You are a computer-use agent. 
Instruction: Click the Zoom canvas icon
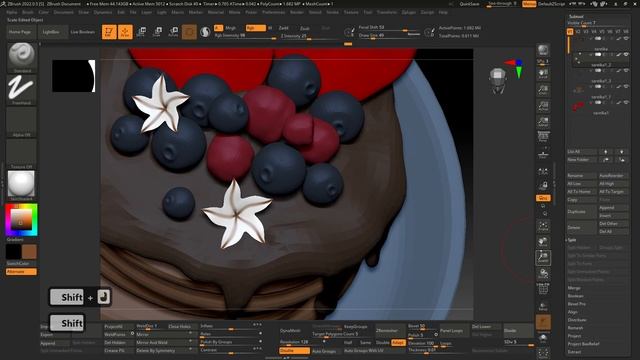tap(543, 89)
